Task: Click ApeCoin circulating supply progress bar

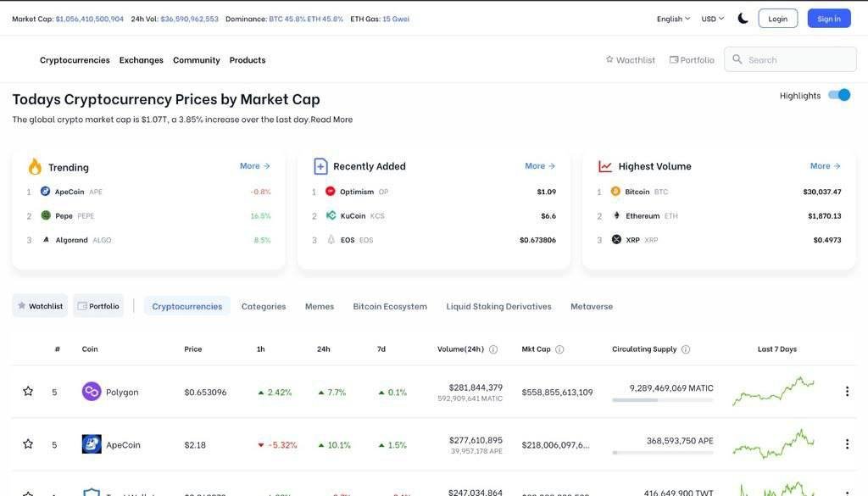Action: [x=663, y=452]
